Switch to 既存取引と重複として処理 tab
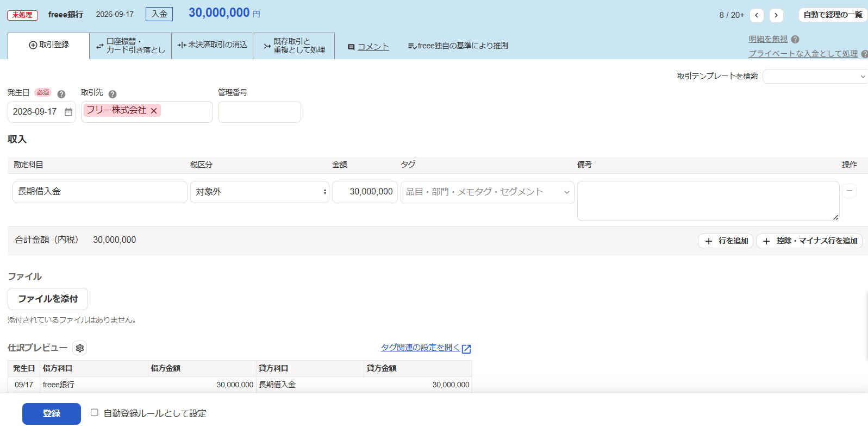868x434 pixels. tap(294, 46)
